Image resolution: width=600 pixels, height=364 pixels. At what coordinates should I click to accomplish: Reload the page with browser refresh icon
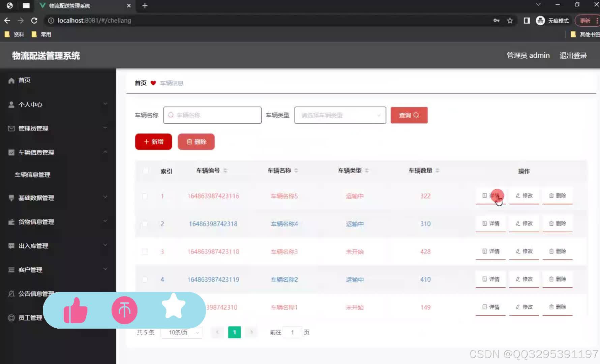[34, 21]
